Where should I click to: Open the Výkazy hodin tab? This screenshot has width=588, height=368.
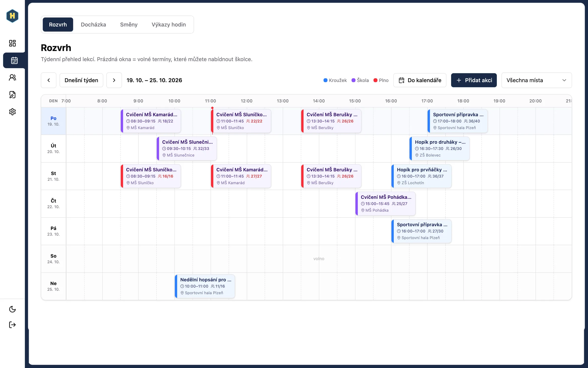tap(169, 25)
